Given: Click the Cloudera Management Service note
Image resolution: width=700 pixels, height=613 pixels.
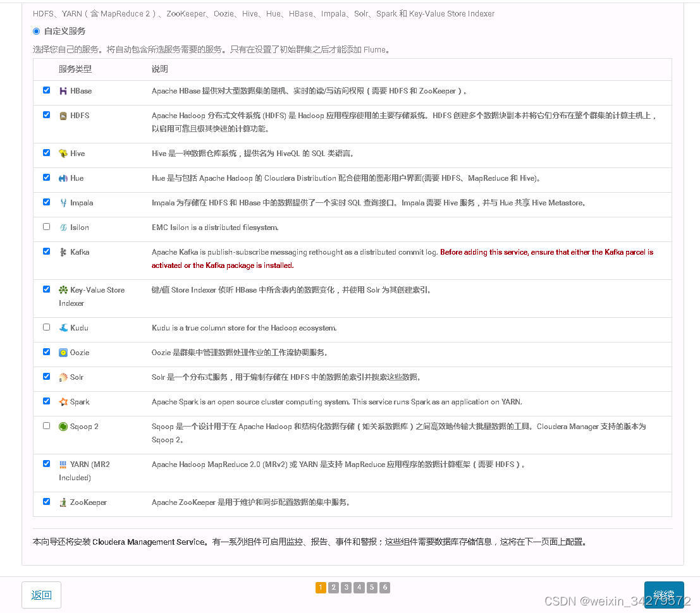Looking at the screenshot, I should [309, 542].
